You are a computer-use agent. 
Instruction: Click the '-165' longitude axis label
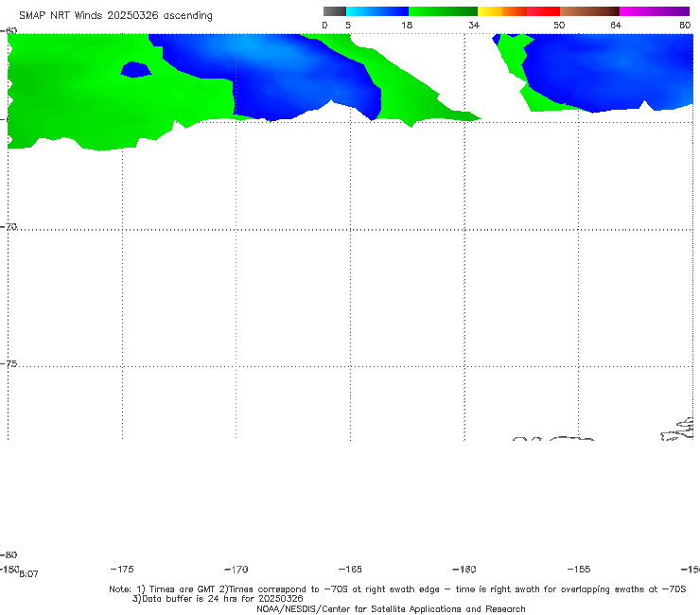(350, 569)
